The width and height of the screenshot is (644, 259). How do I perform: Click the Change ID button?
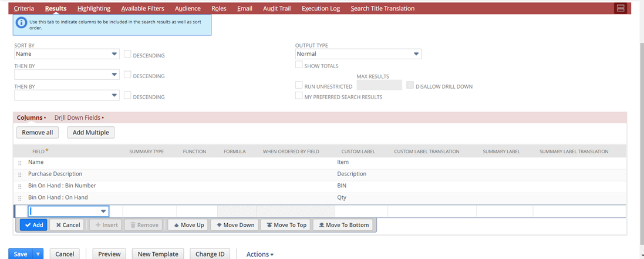210,254
